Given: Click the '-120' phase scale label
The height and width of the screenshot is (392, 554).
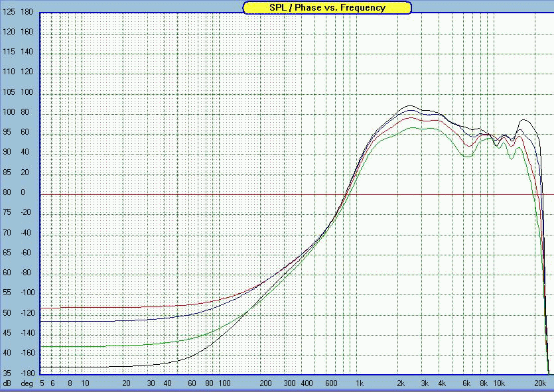Looking at the screenshot, I should (28, 313).
